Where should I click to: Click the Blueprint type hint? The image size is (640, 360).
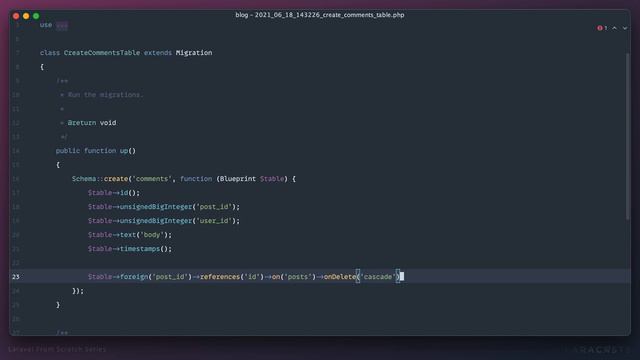(238, 179)
